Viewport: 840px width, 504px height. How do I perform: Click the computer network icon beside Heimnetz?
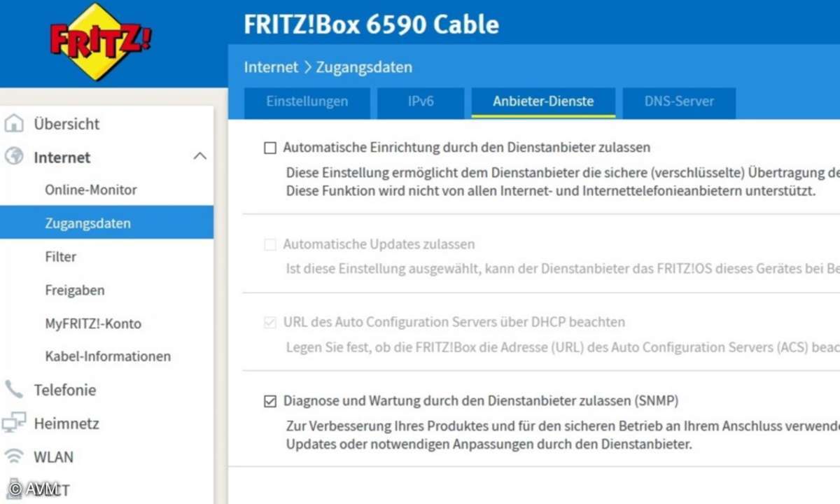14,423
